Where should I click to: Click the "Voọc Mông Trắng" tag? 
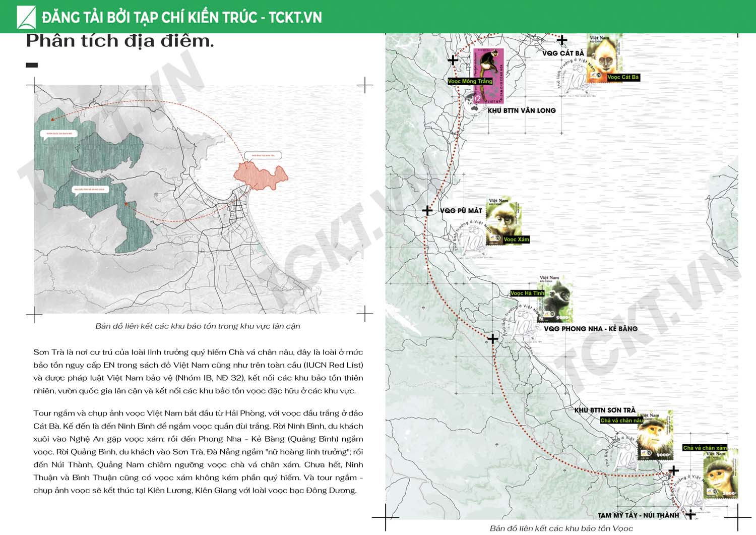tap(470, 81)
